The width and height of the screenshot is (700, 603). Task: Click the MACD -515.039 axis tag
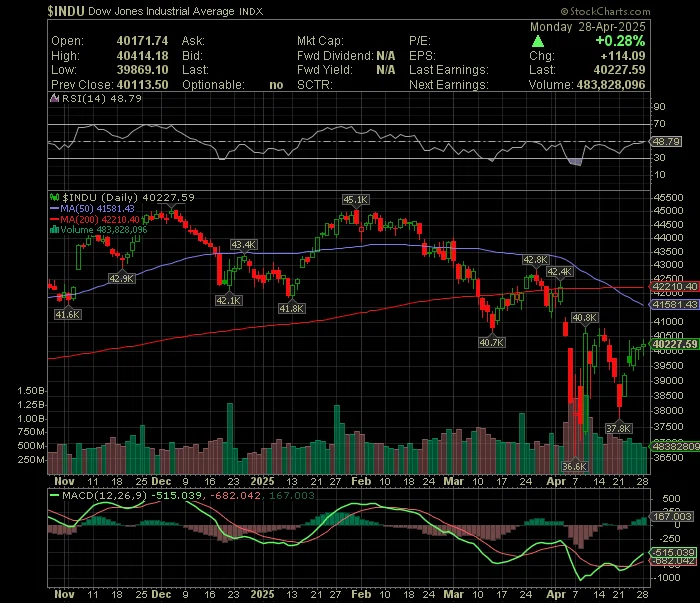coord(674,553)
